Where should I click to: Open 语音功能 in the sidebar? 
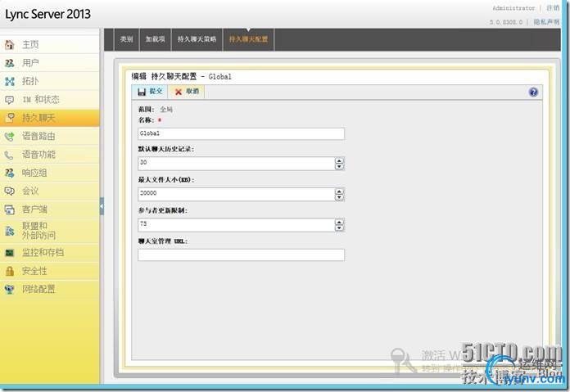point(49,155)
